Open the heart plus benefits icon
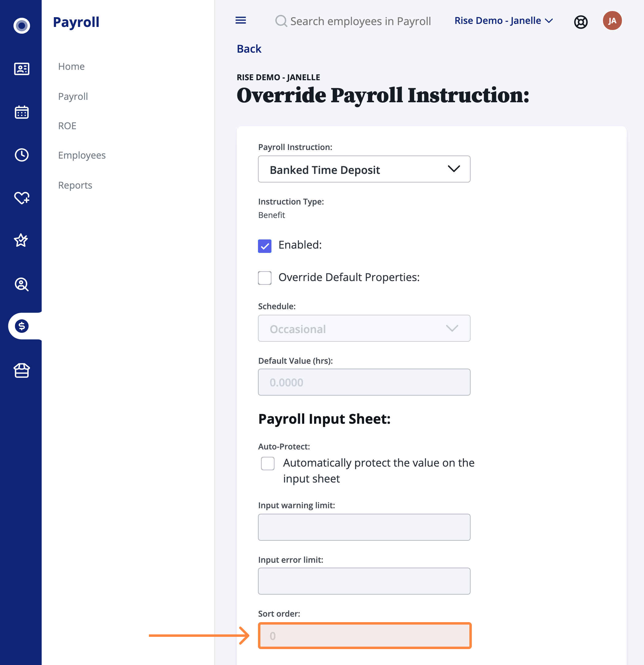Screen dimensions: 644x665 [x=21, y=198]
